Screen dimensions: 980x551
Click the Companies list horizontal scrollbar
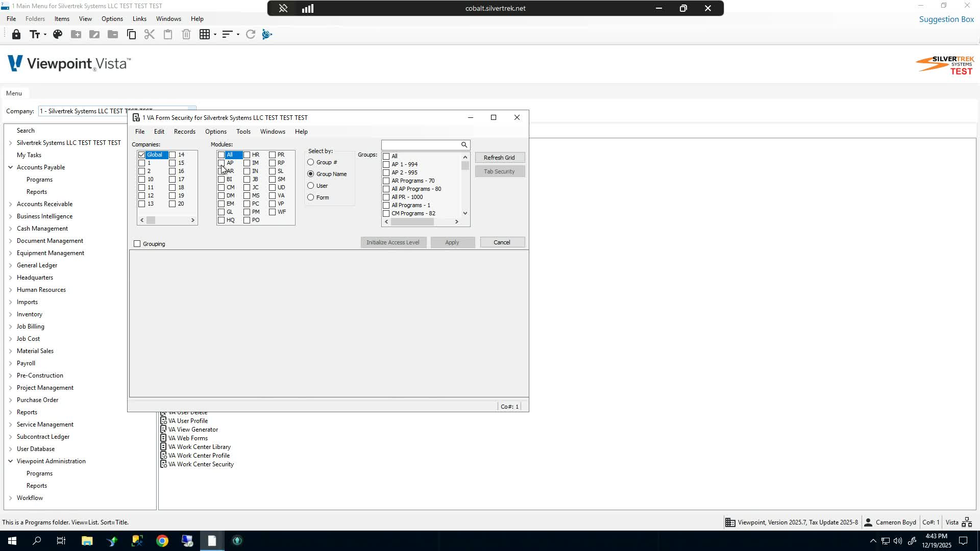coord(167,220)
